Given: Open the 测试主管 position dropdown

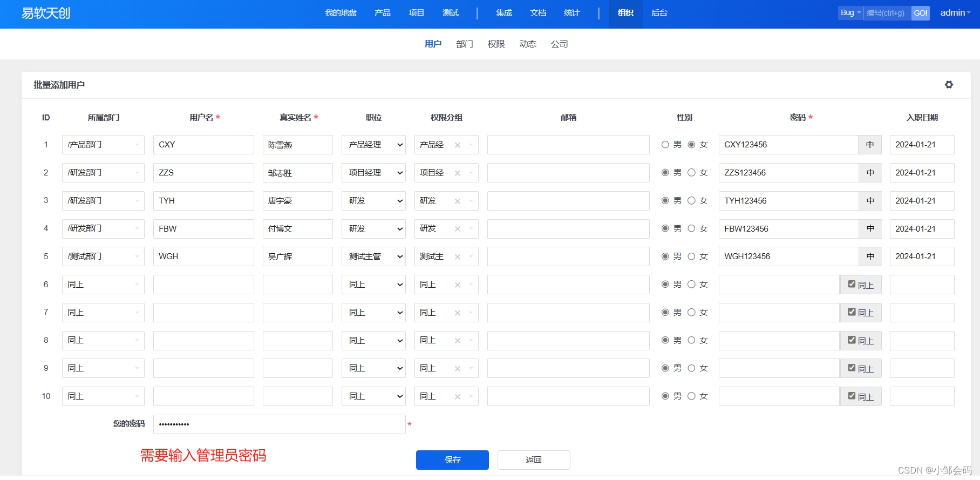Looking at the screenshot, I should pos(373,256).
